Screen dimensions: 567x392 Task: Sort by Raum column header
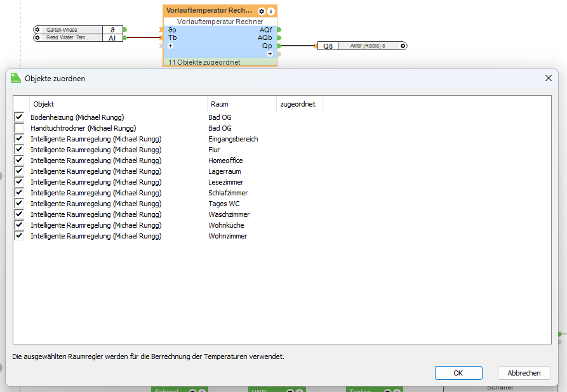point(241,104)
